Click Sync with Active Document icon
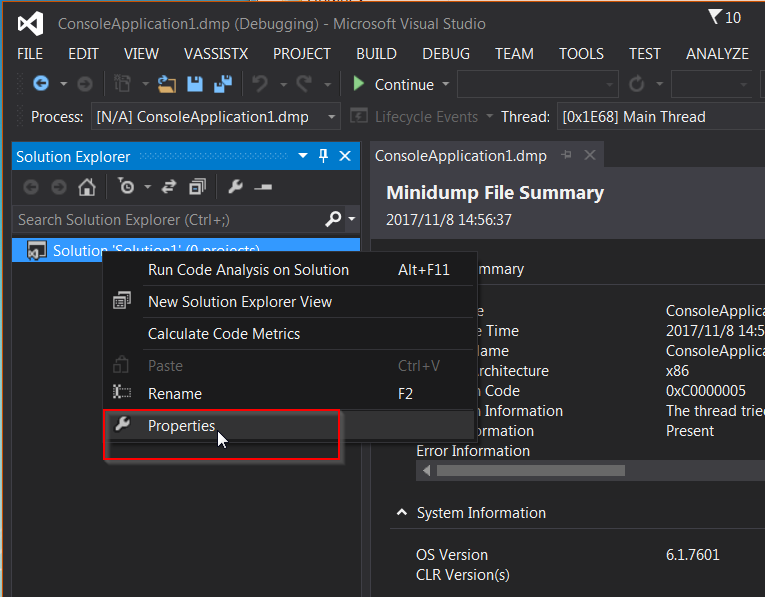 coord(169,187)
